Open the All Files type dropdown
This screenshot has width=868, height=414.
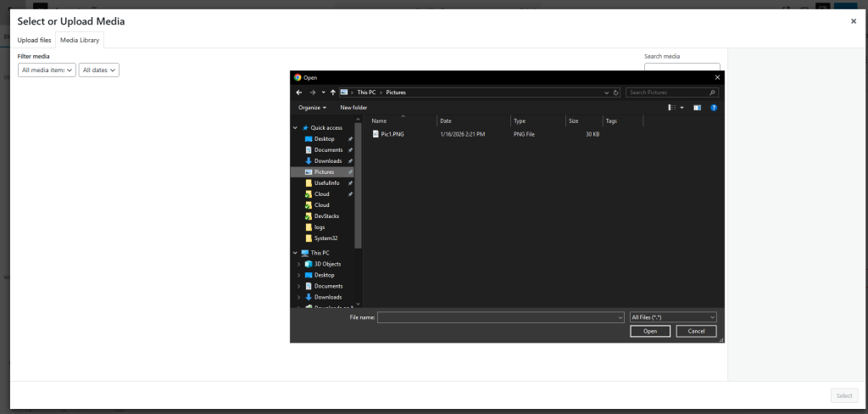pyautogui.click(x=673, y=317)
